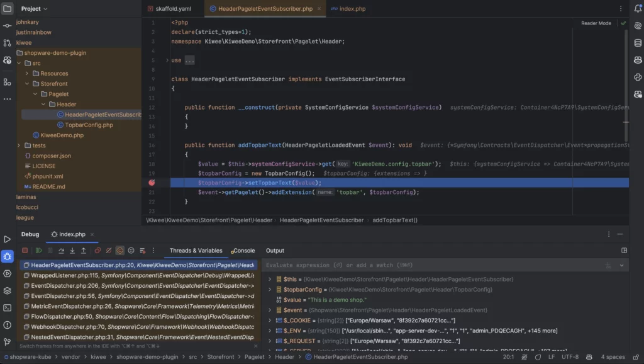Click the Pause Program debugger icon
The image size is (644, 364).
pyautogui.click(x=50, y=251)
